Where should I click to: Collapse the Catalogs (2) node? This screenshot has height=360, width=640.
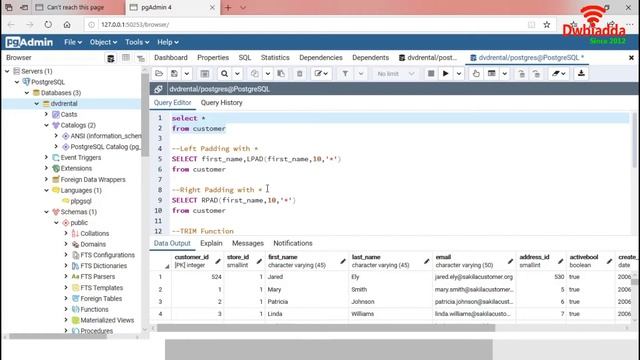pos(47,125)
